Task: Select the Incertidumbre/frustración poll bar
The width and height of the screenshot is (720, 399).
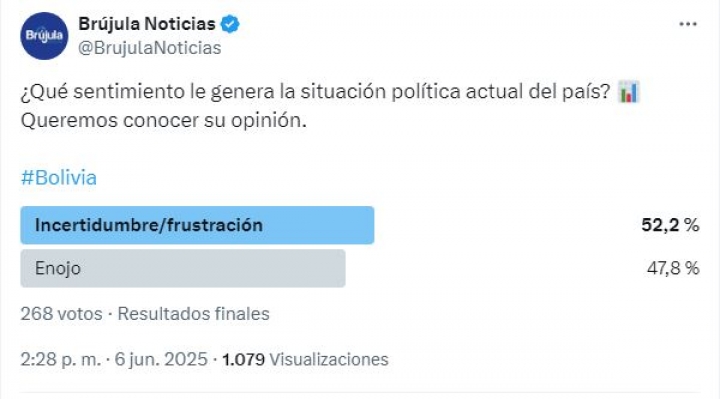Action: coord(197,225)
